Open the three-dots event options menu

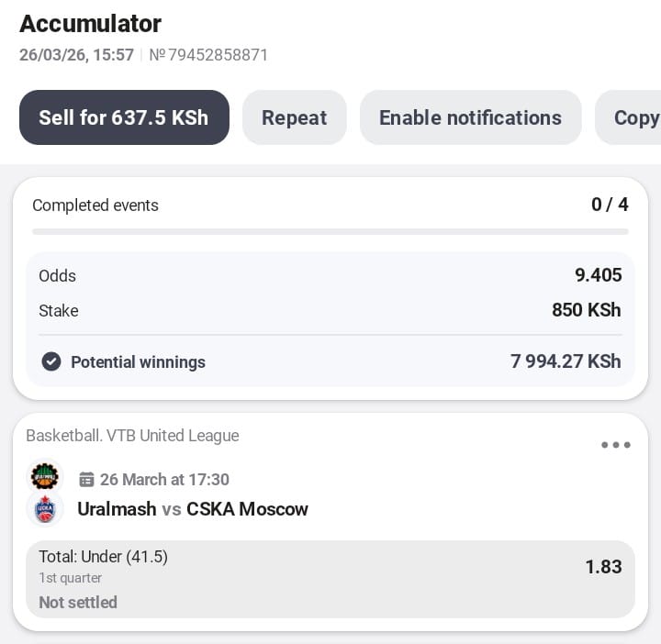tap(615, 446)
